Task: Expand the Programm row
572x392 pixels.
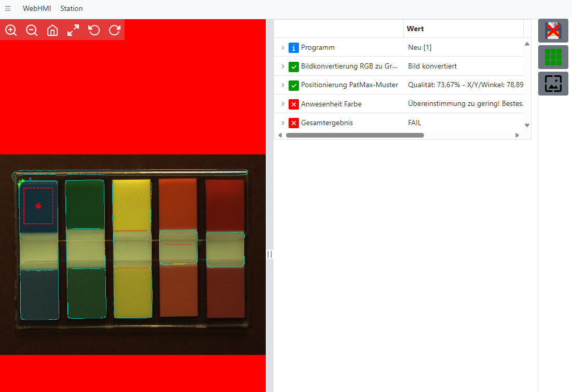Action: (x=282, y=48)
